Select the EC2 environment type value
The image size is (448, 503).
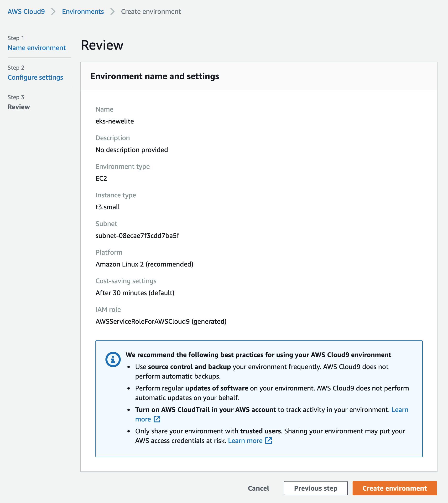pos(101,178)
